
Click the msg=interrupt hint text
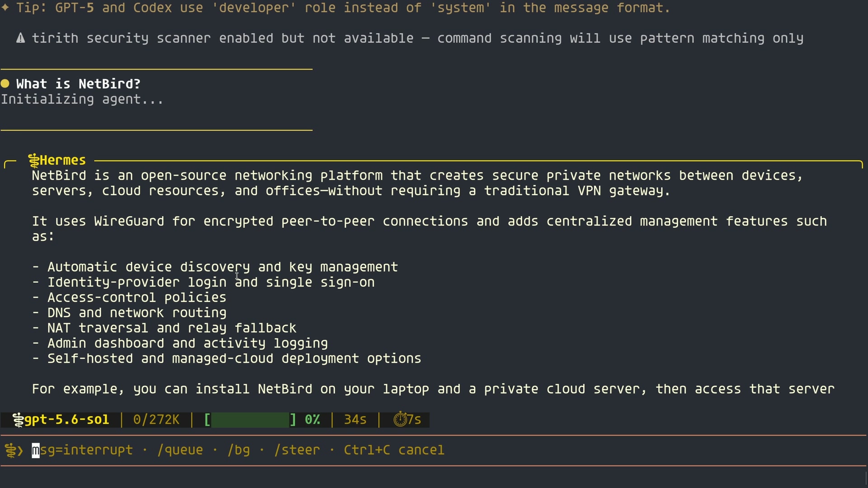[x=82, y=450]
